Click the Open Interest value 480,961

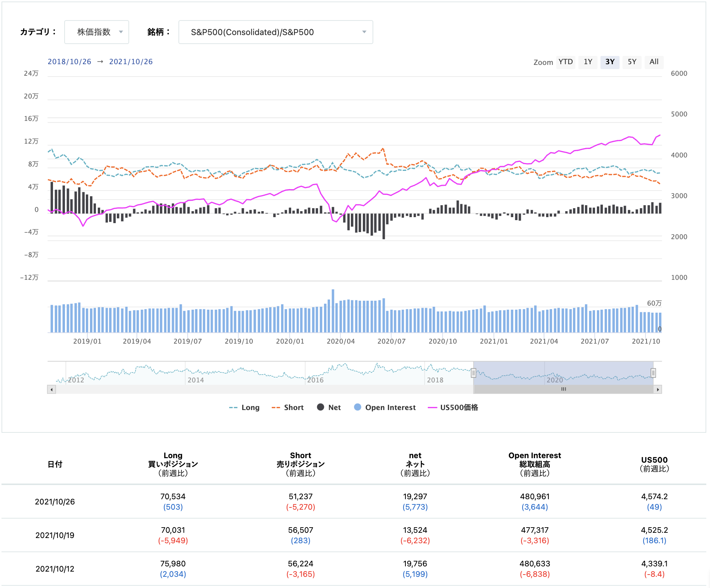pyautogui.click(x=535, y=497)
